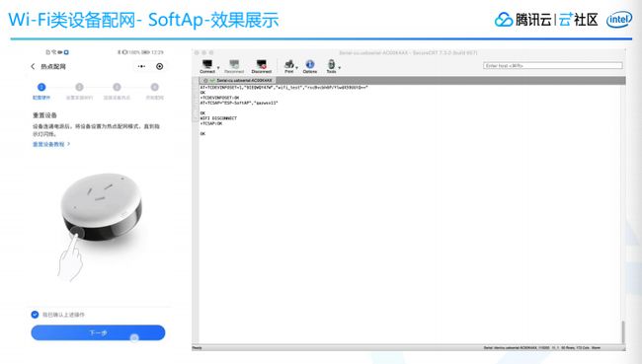Click the Connect icon in SecureCRT toolbar
The height and width of the screenshot is (364, 642).
tap(207, 65)
